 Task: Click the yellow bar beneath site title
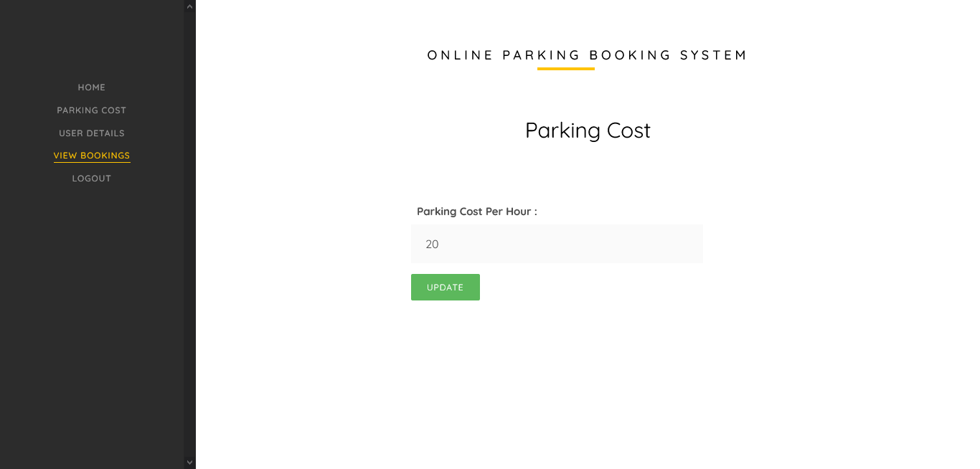point(565,69)
